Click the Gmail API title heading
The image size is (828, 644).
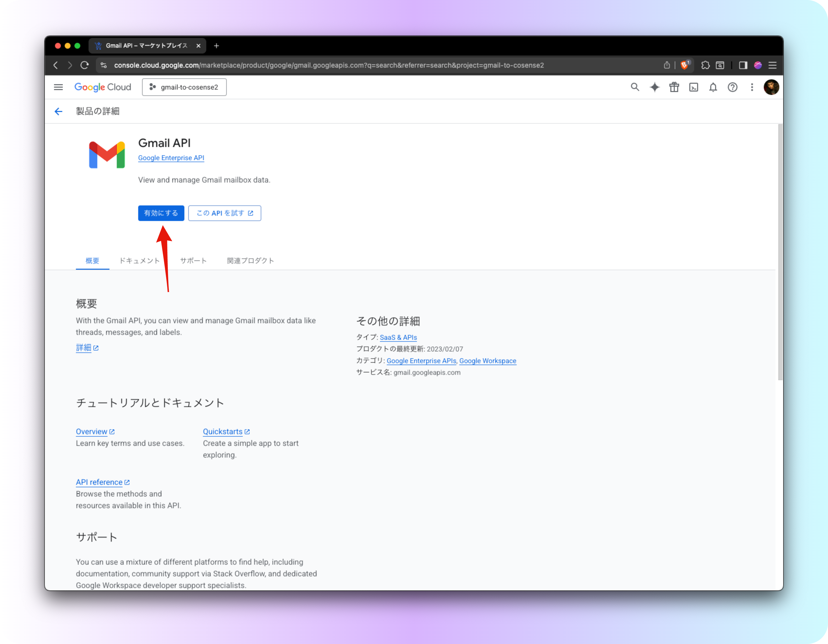click(164, 143)
